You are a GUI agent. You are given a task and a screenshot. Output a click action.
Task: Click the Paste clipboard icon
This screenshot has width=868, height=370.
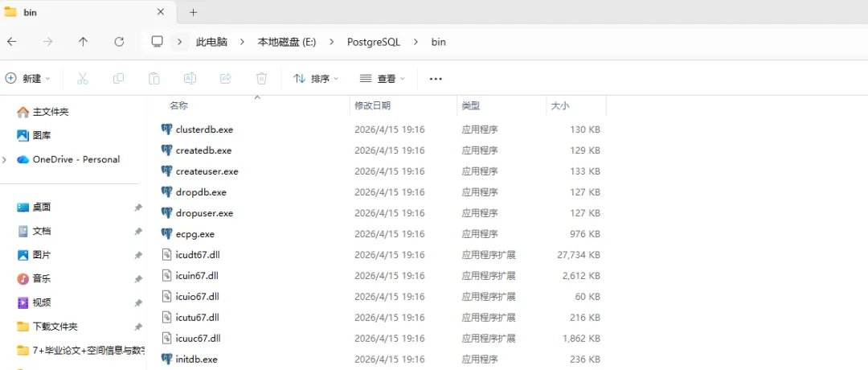tap(154, 79)
